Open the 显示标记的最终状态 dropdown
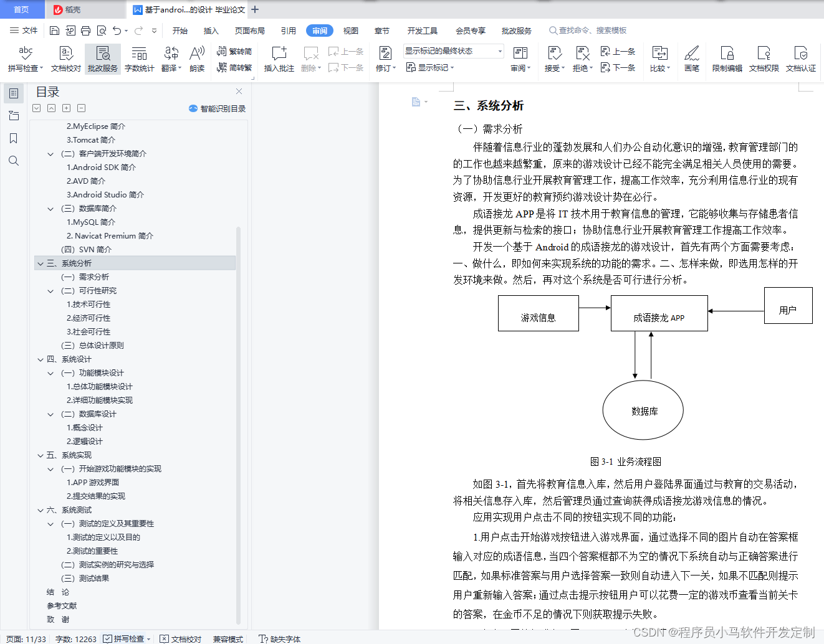 453,51
